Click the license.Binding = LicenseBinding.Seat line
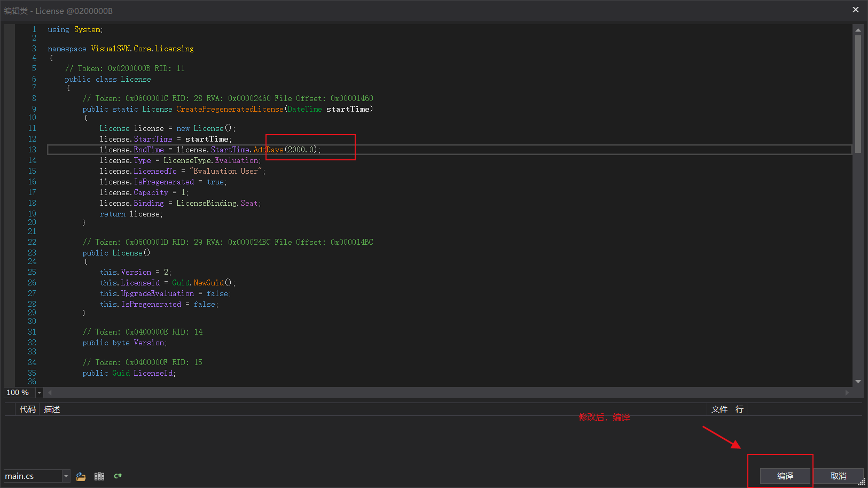Image resolution: width=868 pixels, height=488 pixels. pos(181,203)
